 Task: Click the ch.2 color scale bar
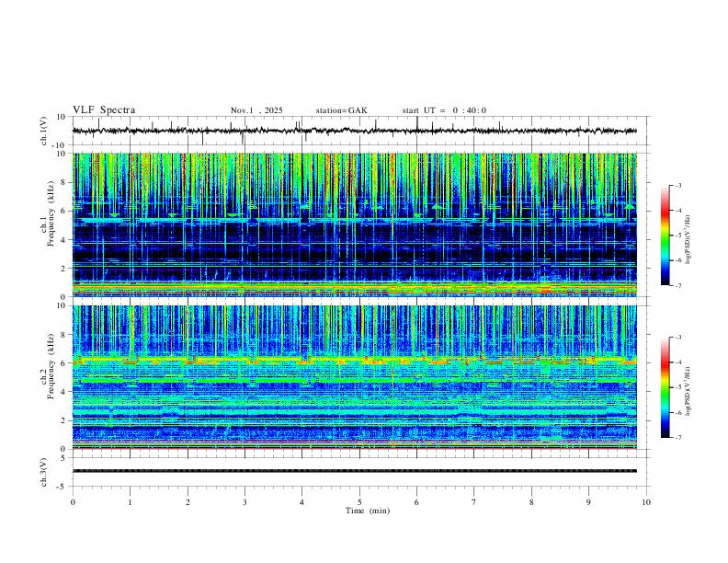665,387
